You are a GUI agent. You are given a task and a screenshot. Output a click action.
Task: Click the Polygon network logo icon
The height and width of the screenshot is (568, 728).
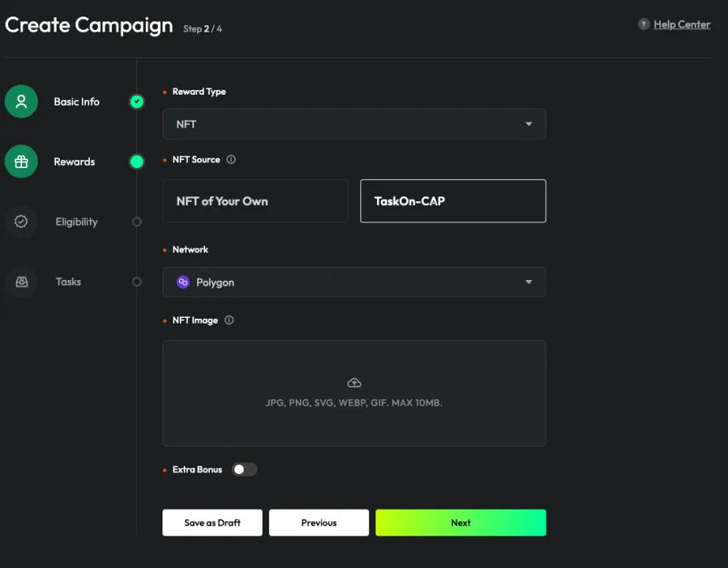(x=184, y=282)
